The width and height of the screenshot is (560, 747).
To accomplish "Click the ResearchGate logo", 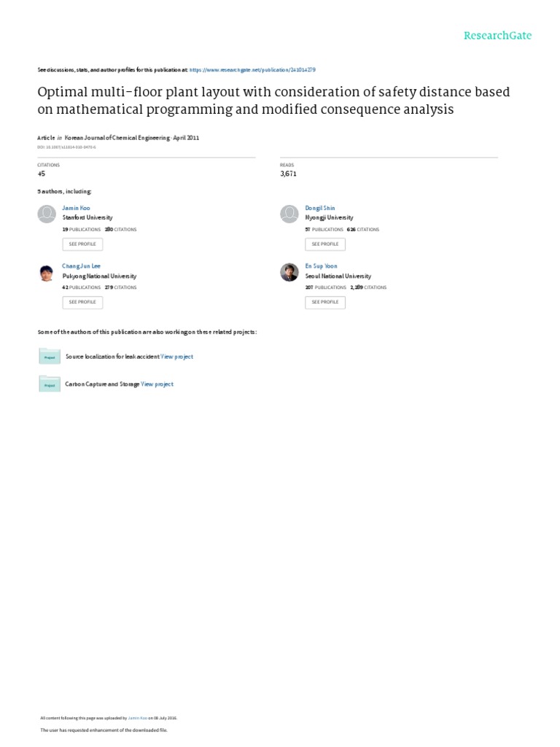I will tap(498, 35).
